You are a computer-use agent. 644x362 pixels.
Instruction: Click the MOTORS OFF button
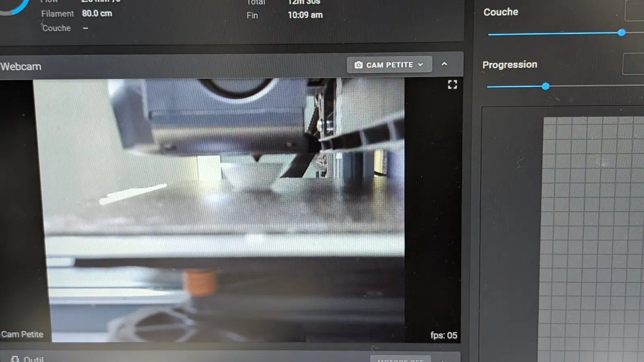click(400, 359)
